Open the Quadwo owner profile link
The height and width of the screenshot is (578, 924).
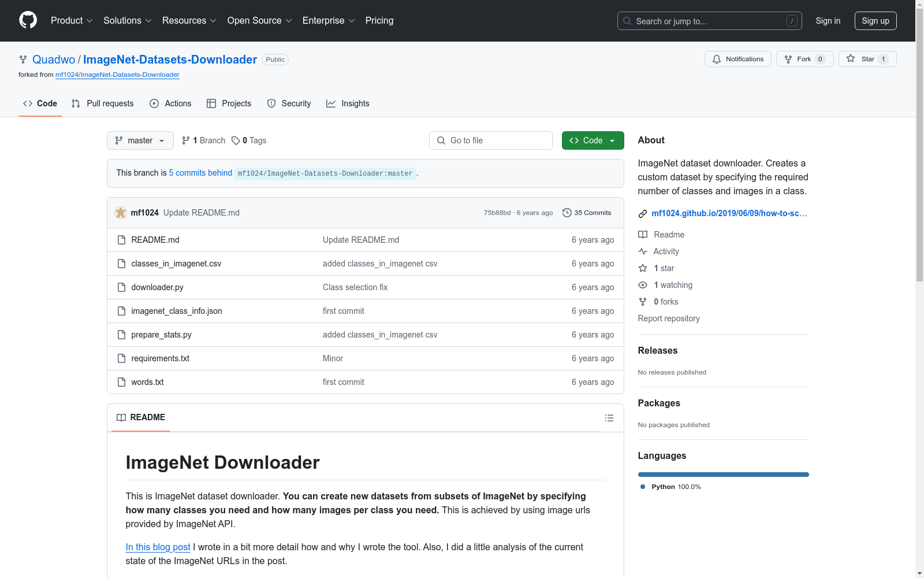point(54,60)
